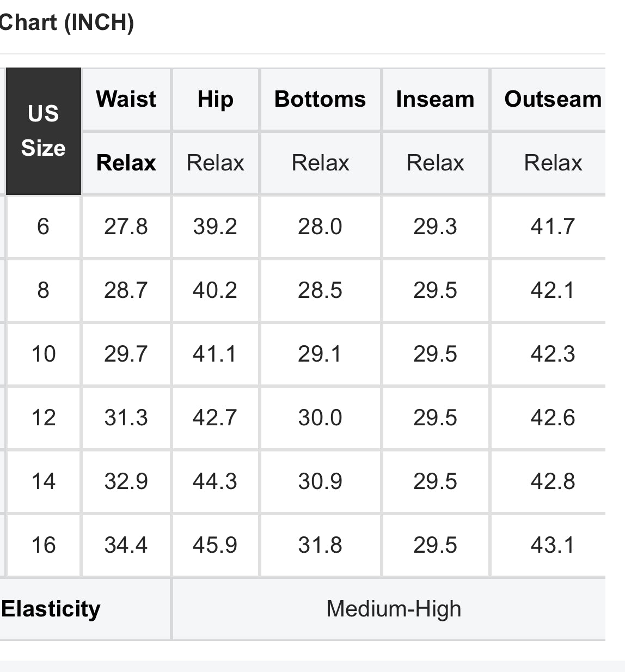Select the Bottoms column header

pyautogui.click(x=320, y=99)
